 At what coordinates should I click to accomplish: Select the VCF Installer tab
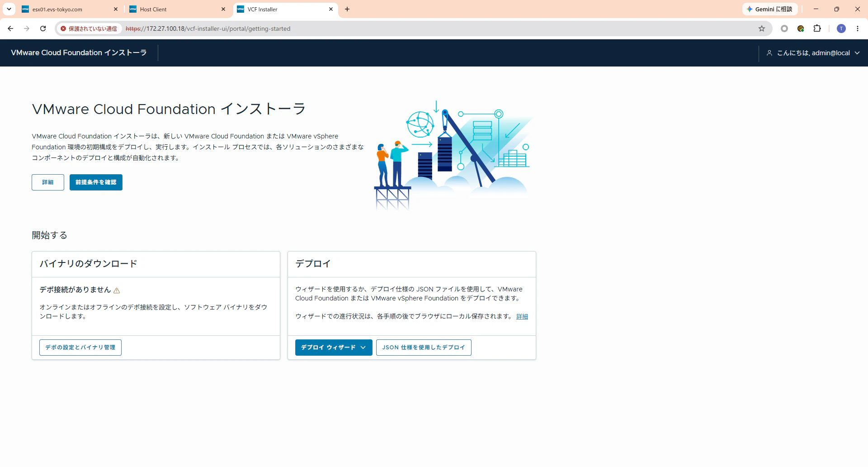(285, 9)
